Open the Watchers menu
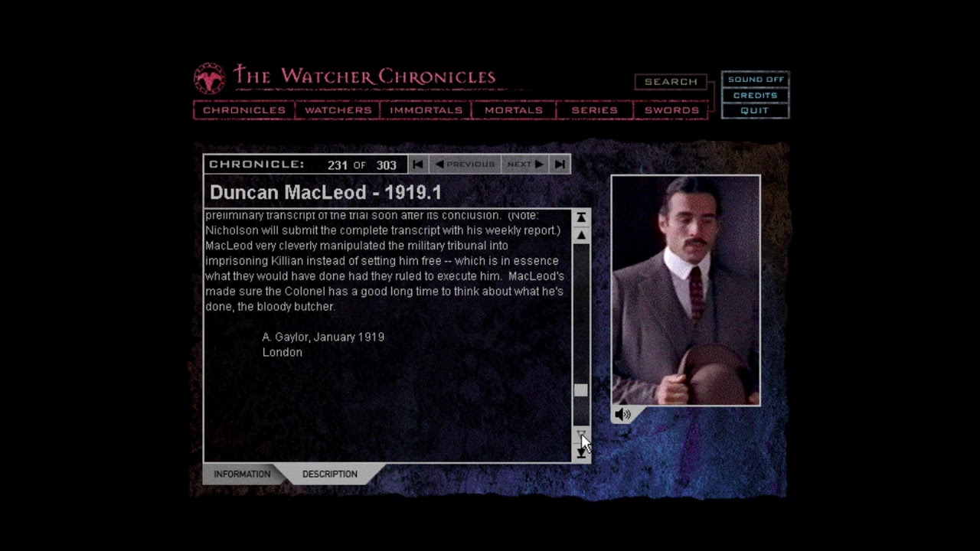 [338, 110]
